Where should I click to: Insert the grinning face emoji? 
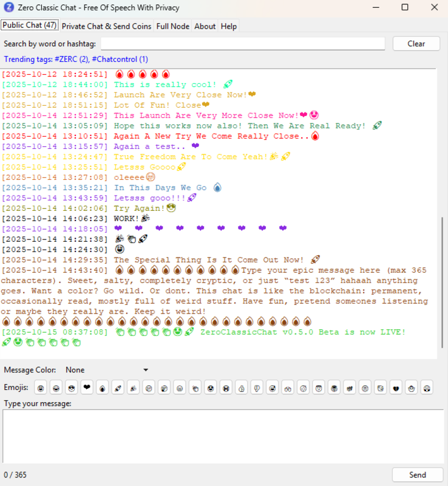(x=41, y=388)
